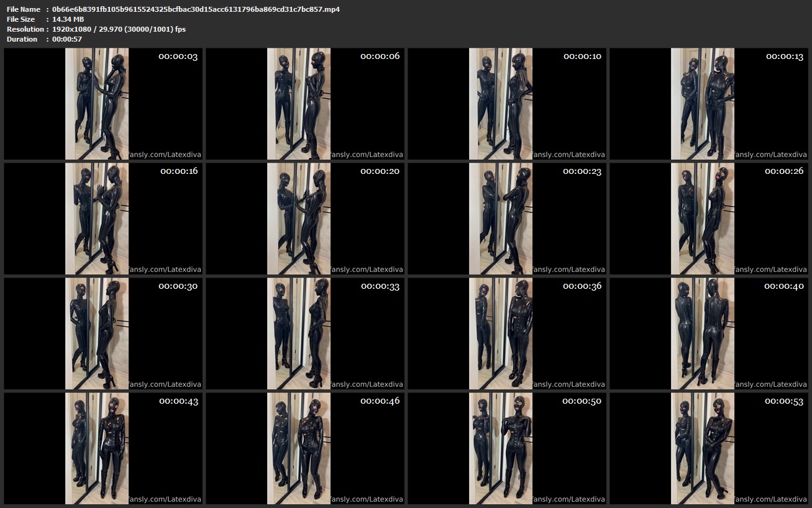Click the resolution value 1920x1080 / 29.970 fps
The width and height of the screenshot is (812, 508).
tap(119, 29)
